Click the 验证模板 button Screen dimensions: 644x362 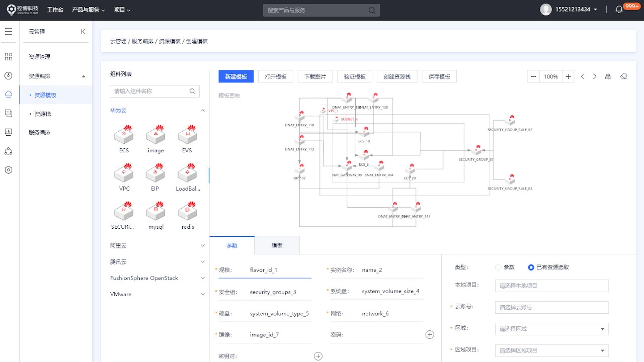(355, 76)
